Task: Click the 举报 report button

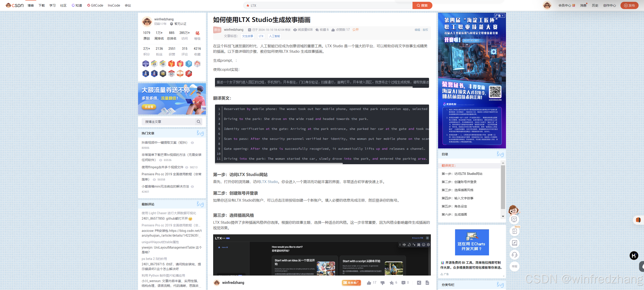Action: (x=514, y=266)
